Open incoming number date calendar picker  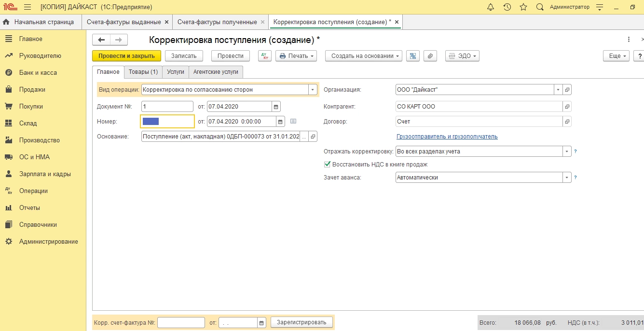280,122
